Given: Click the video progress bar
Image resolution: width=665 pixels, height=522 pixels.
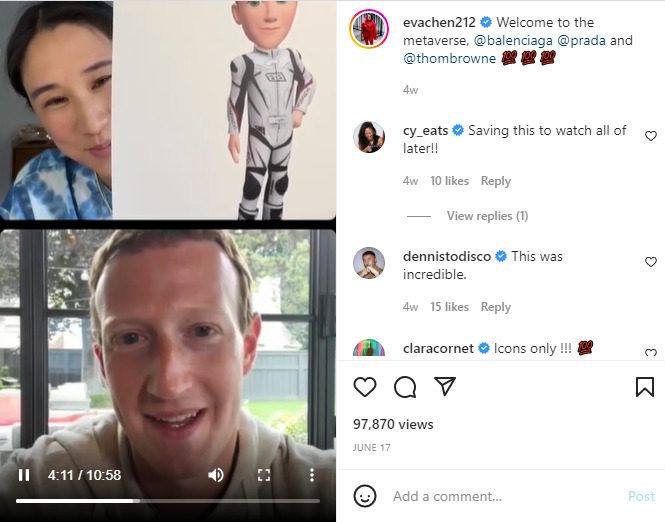Looking at the screenshot, I should point(168,501).
